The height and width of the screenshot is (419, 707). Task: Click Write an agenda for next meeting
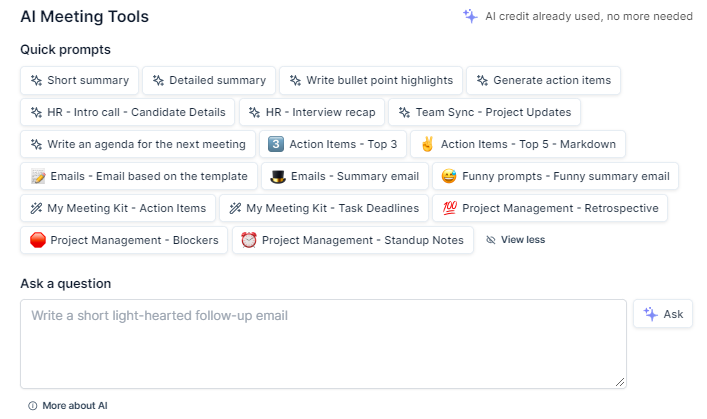coord(137,144)
